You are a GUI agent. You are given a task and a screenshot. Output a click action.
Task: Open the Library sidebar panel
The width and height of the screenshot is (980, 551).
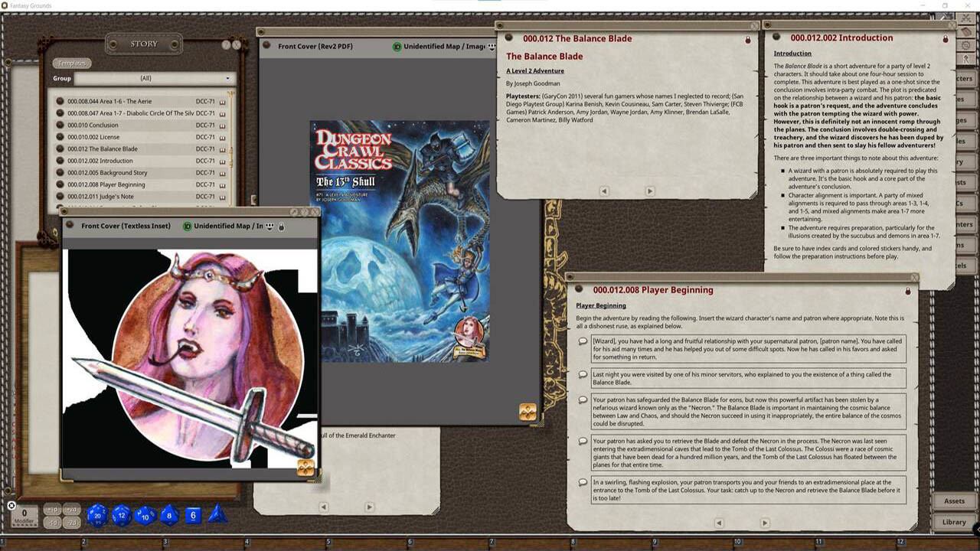pos(953,521)
